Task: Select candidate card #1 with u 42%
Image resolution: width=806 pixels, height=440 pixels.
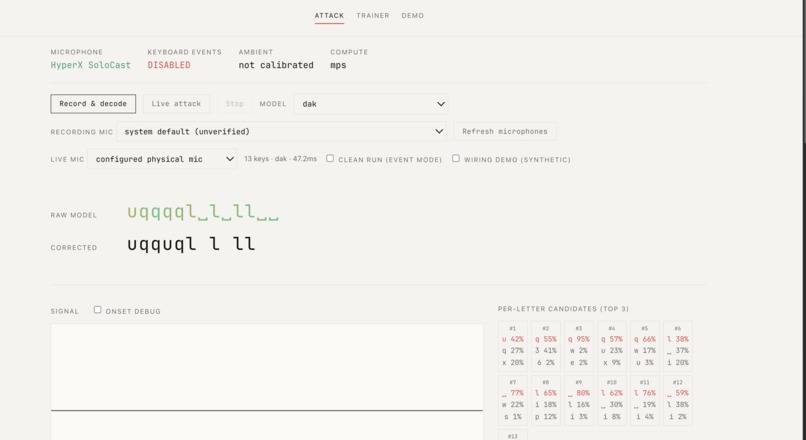Action: pos(512,346)
